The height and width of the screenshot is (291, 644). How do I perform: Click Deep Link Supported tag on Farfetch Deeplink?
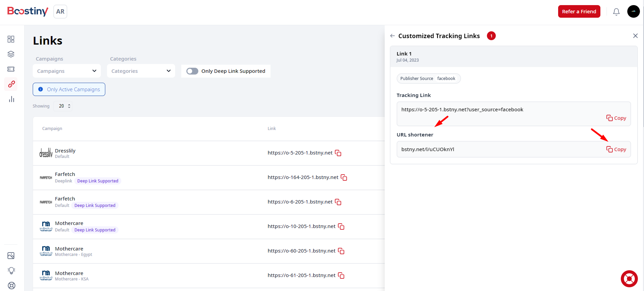(98, 181)
